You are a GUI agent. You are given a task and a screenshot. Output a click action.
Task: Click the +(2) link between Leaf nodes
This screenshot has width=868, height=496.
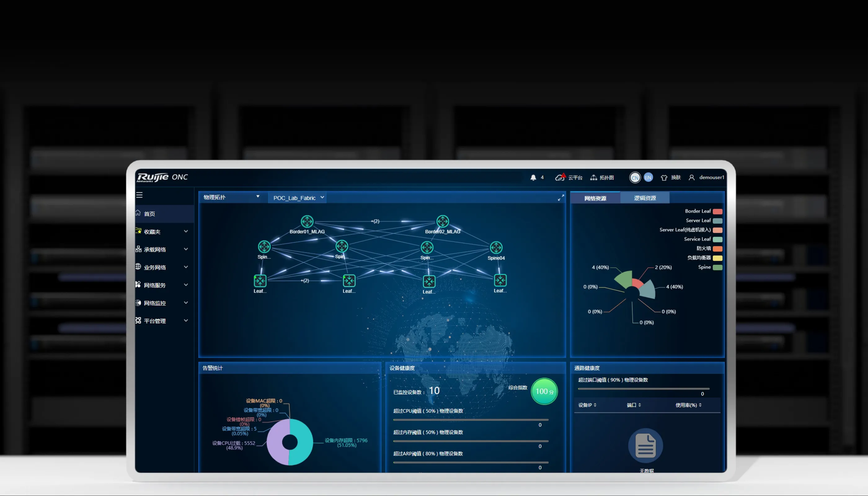tap(305, 280)
